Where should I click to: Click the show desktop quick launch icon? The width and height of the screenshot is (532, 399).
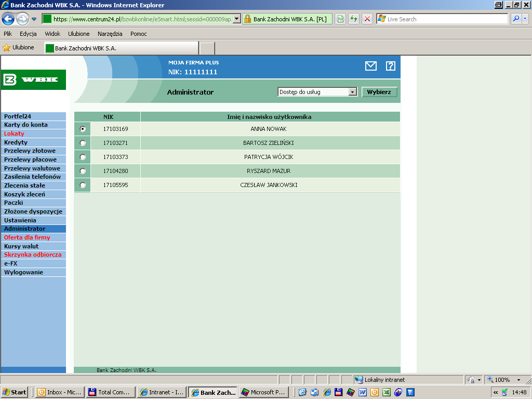(303, 392)
